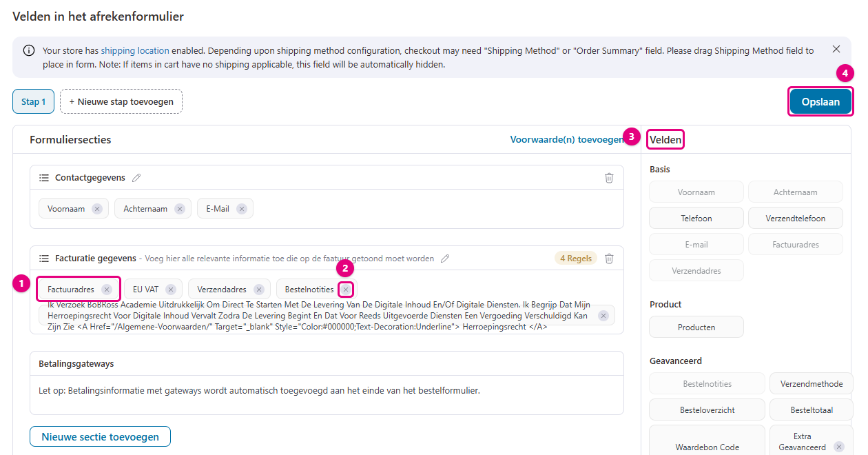The height and width of the screenshot is (455, 868).
Task: Add a new step with Nieuwe stap toevoegen
Action: 121,101
